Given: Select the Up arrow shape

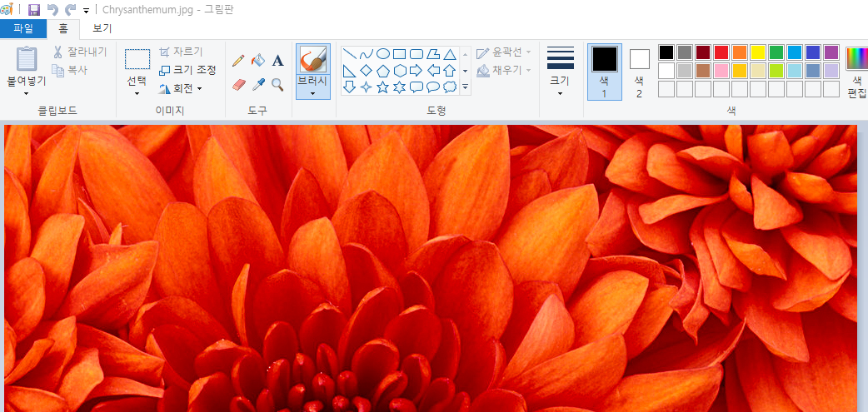Looking at the screenshot, I should pos(450,71).
